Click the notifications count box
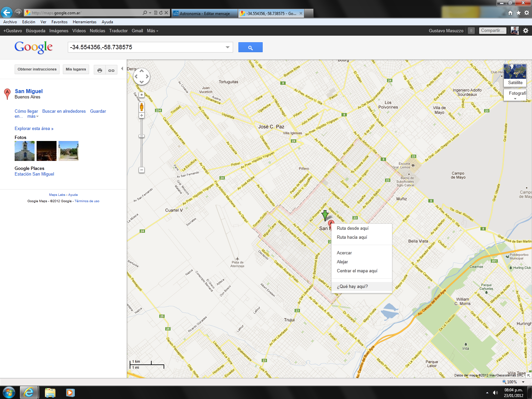The width and height of the screenshot is (532, 399). tap(471, 31)
